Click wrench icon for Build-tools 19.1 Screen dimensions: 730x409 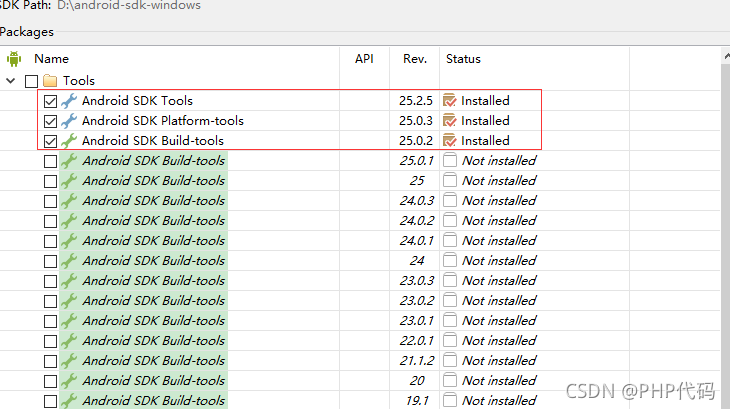point(69,401)
